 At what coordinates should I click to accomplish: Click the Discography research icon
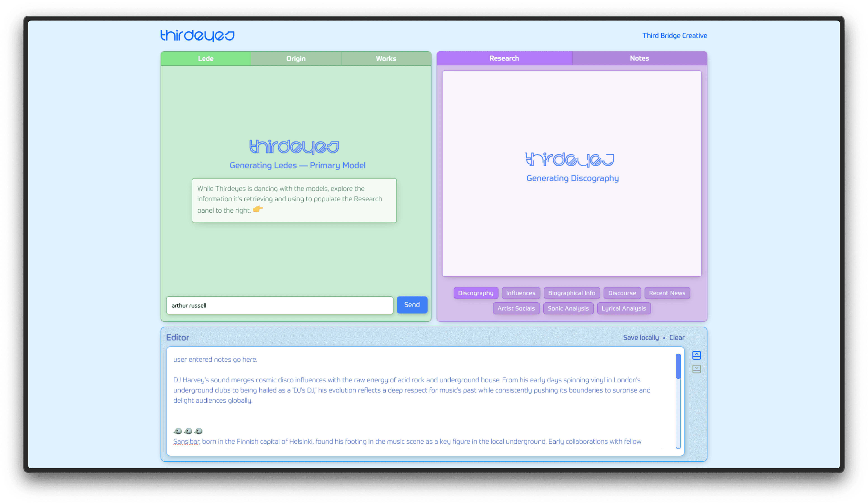475,293
